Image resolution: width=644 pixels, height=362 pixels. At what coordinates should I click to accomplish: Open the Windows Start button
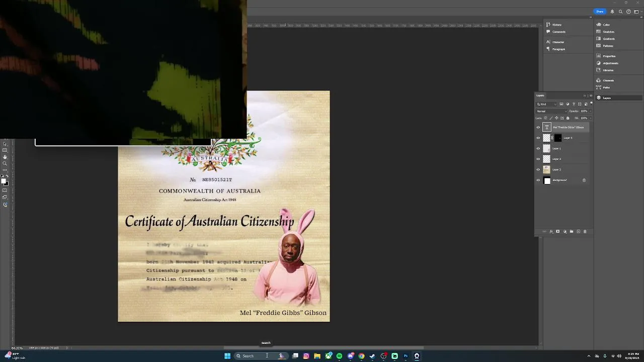pos(227,356)
